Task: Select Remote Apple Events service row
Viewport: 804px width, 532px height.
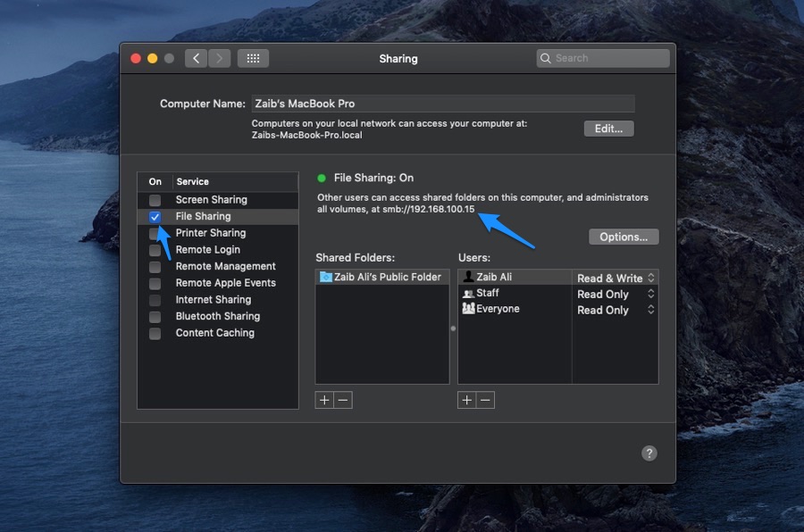Action: pos(218,283)
